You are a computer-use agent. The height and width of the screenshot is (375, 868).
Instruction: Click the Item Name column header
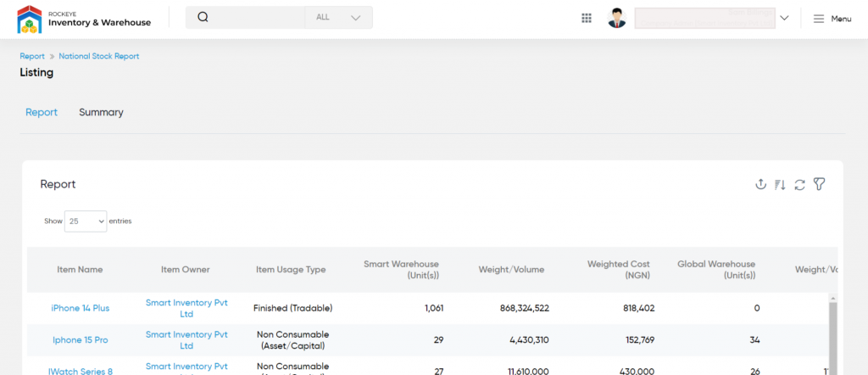[80, 270]
